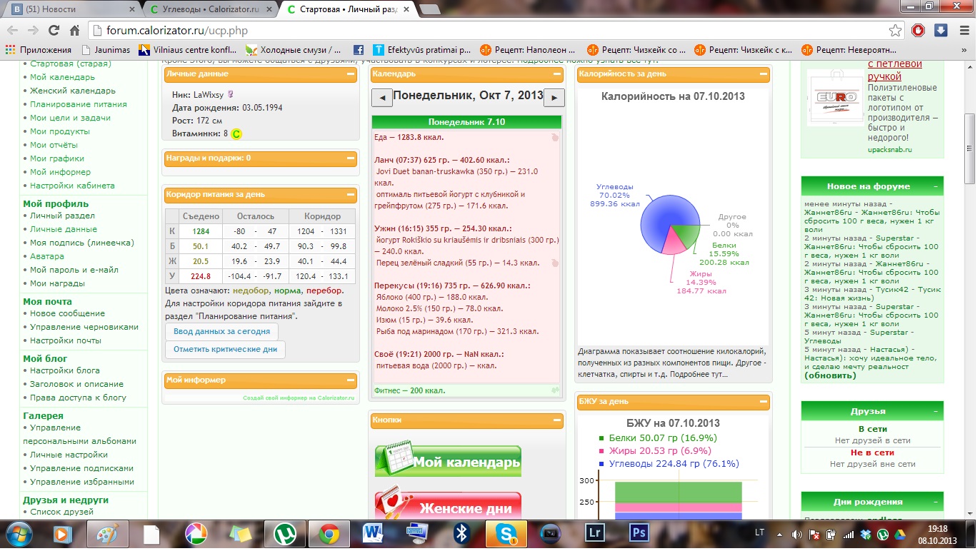Screen dimensions: 980x551
Task: Click the green Мой календарь button
Action: pyautogui.click(x=448, y=460)
